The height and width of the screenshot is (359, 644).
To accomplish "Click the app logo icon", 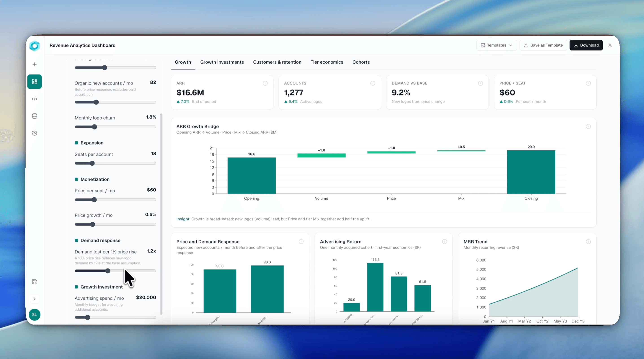I will pos(35,46).
